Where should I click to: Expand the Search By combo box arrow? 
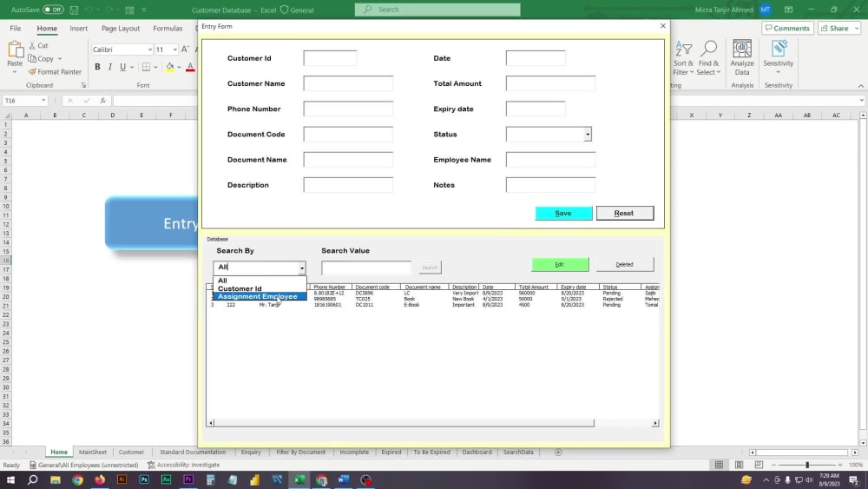click(x=302, y=268)
